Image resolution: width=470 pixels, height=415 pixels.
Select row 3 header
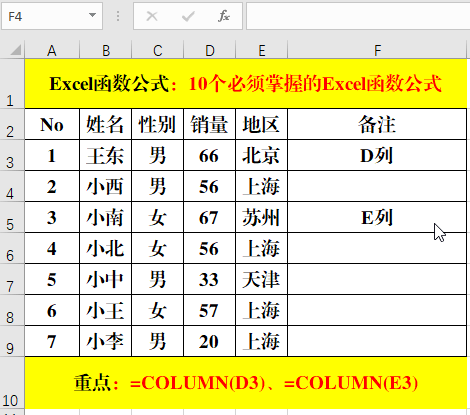pyautogui.click(x=12, y=155)
